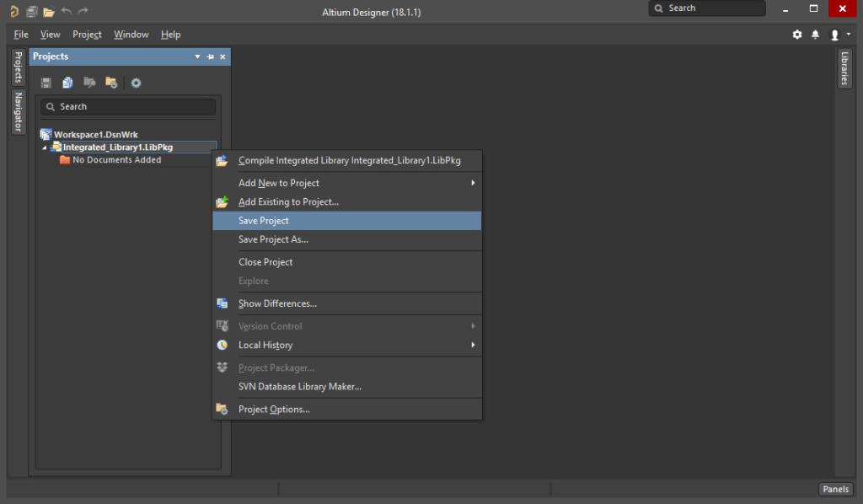Image resolution: width=863 pixels, height=504 pixels.
Task: Click the Panels button
Action: point(835,489)
